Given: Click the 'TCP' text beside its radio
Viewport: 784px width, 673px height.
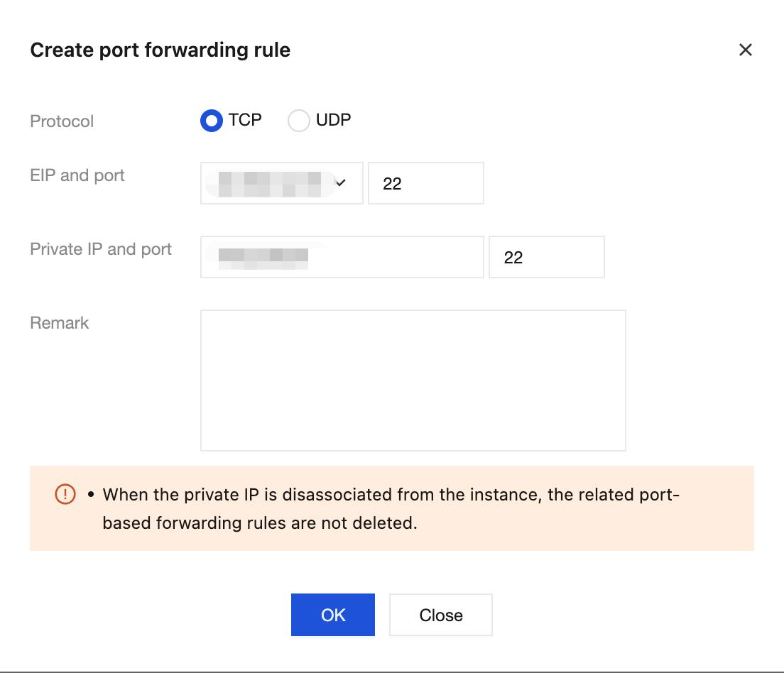Looking at the screenshot, I should pyautogui.click(x=245, y=120).
